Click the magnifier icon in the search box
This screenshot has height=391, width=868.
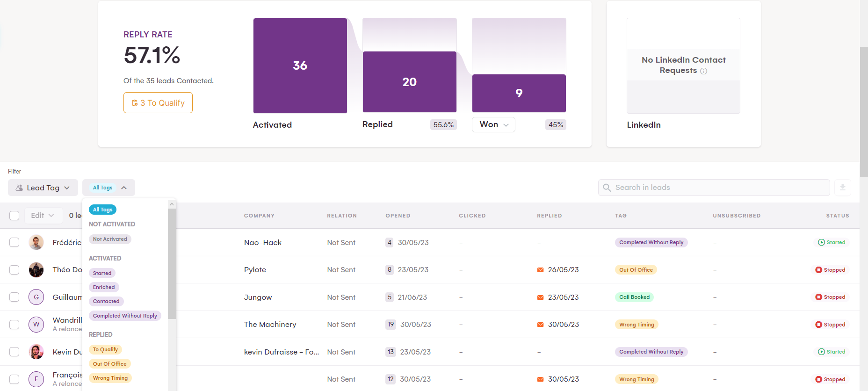607,188
